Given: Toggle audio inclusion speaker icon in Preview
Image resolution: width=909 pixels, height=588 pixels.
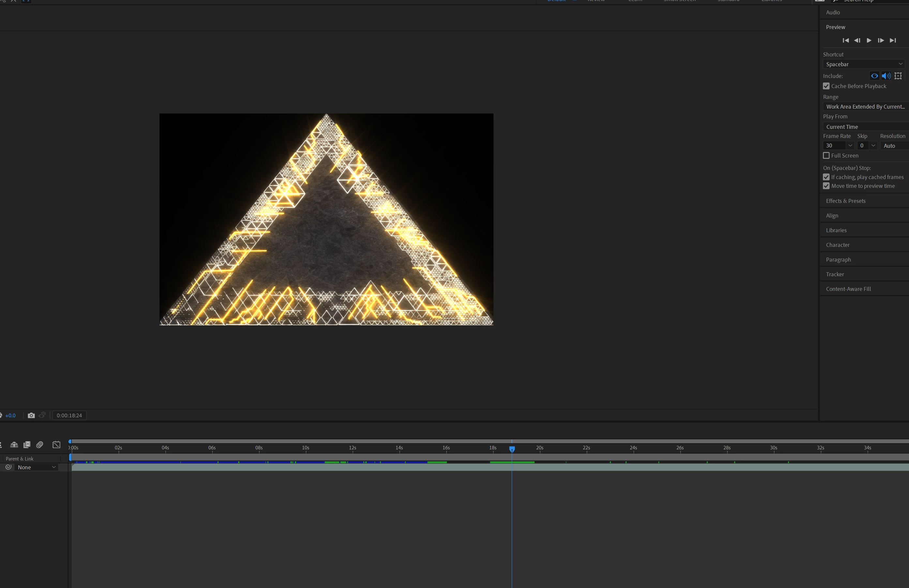Looking at the screenshot, I should point(886,76).
